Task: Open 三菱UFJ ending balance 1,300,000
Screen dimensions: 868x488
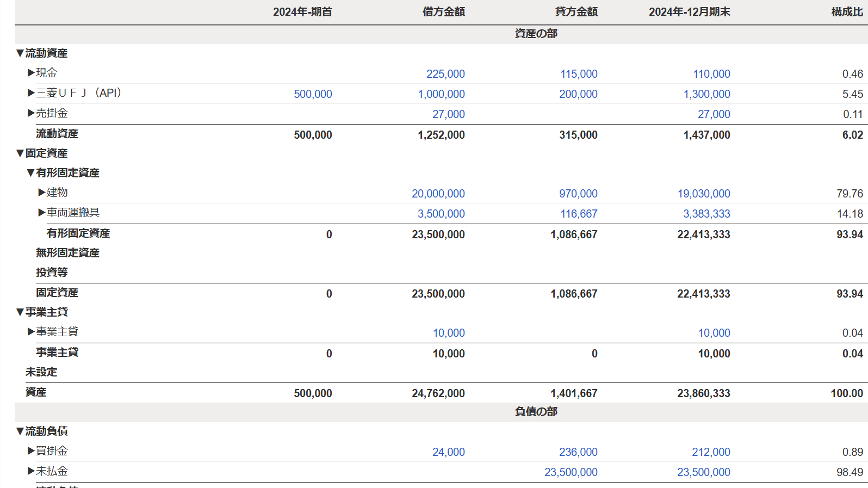Action: click(x=706, y=94)
